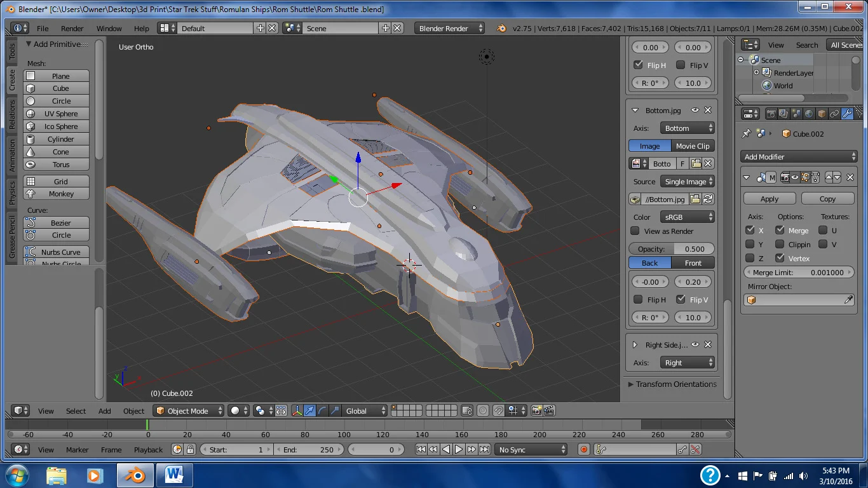Open the Render properties camera tab
Screen dimensions: 868x488
tap(771, 114)
